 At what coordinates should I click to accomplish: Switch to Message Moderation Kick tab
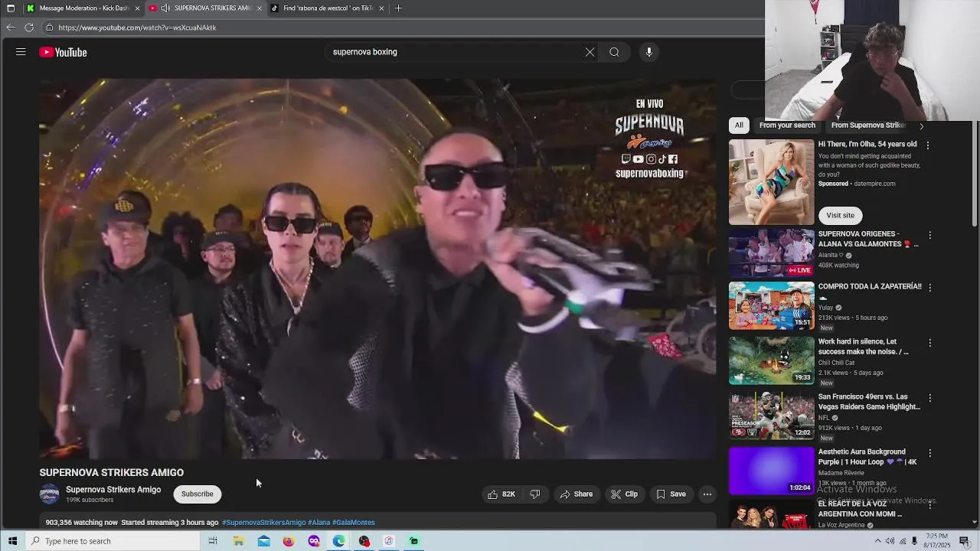[83, 8]
